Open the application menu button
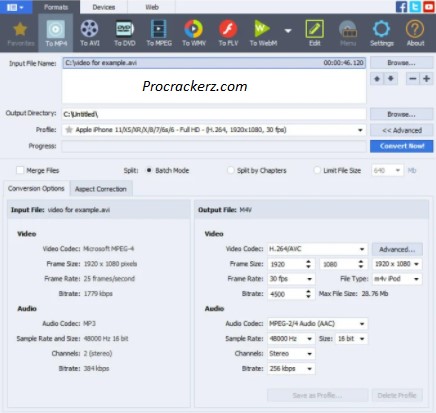 [x=15, y=7]
